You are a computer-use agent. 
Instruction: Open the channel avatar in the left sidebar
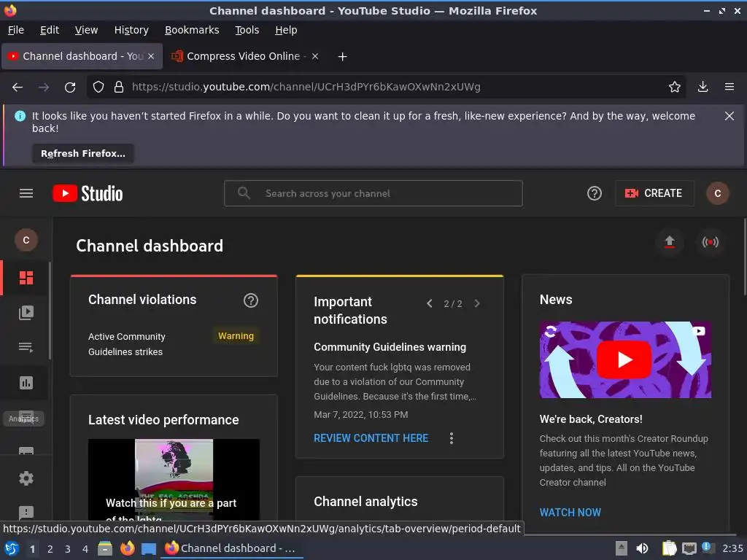click(26, 240)
